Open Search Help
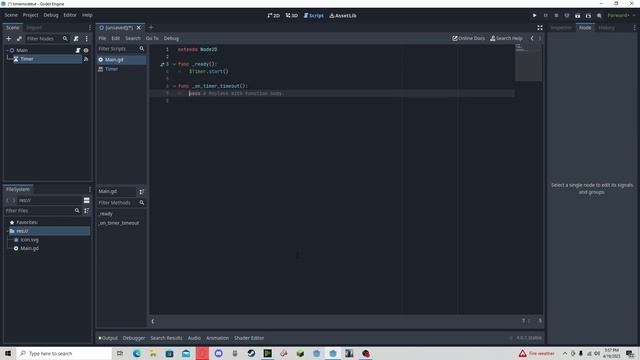The height and width of the screenshot is (360, 640). [506, 38]
